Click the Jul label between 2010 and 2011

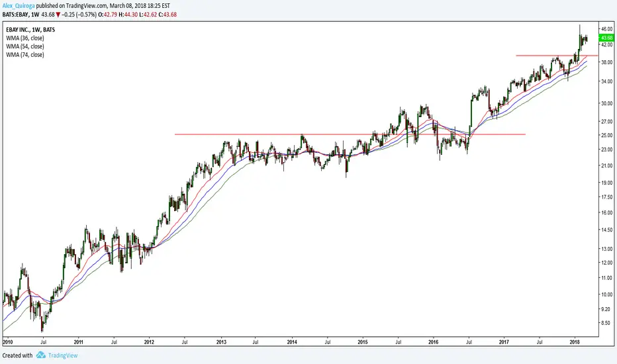point(43,342)
